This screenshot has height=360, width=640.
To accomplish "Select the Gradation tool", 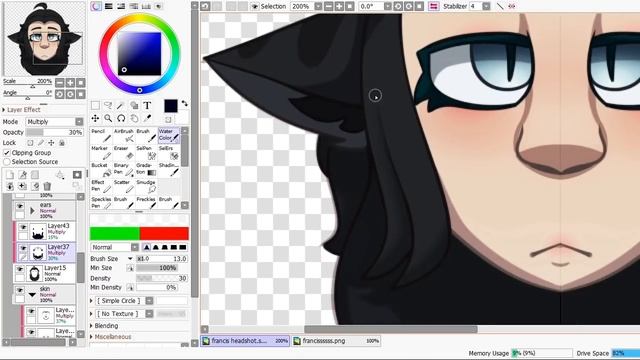I will [x=146, y=169].
